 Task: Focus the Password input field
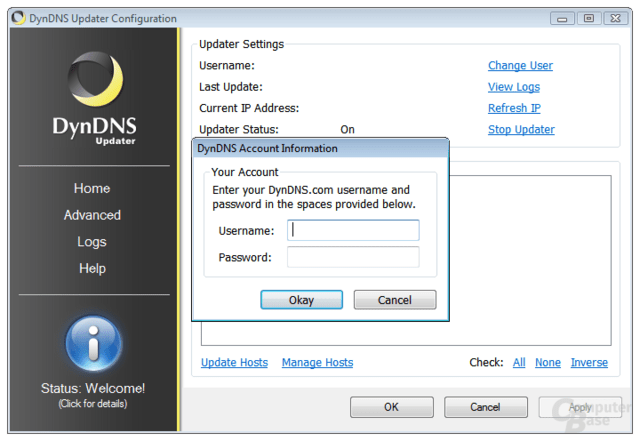[x=353, y=257]
